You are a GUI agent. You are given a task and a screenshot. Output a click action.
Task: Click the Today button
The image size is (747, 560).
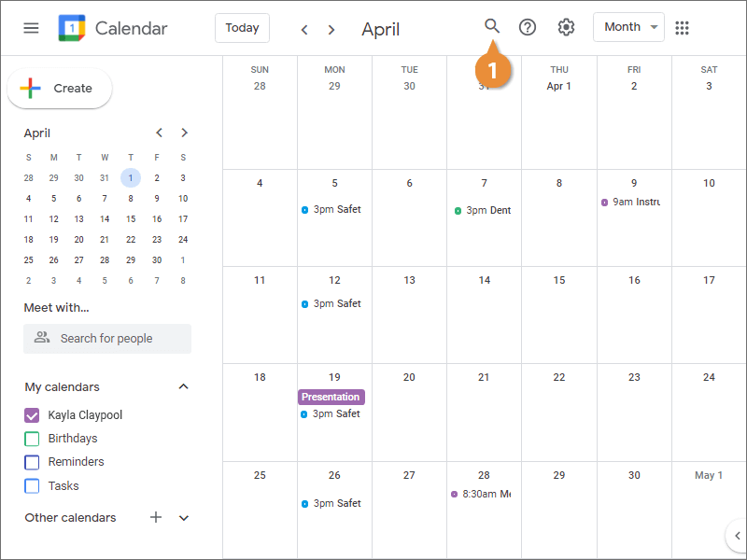coord(242,28)
